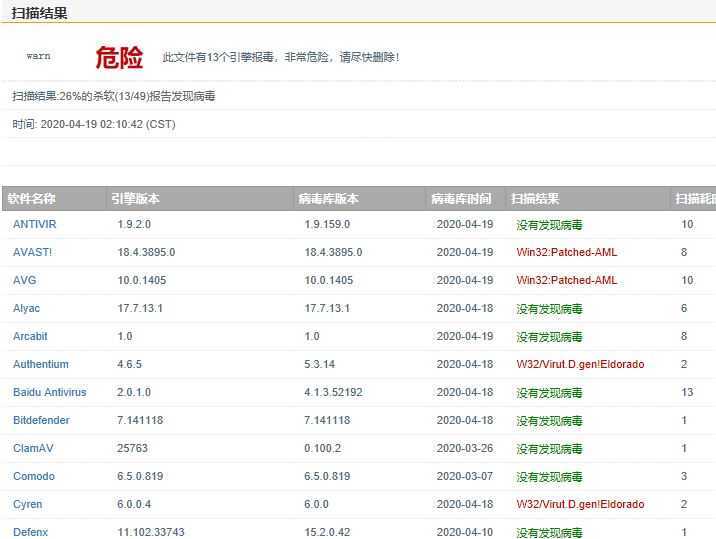Click the 软件名称 column header
The image size is (716, 539).
(x=32, y=198)
